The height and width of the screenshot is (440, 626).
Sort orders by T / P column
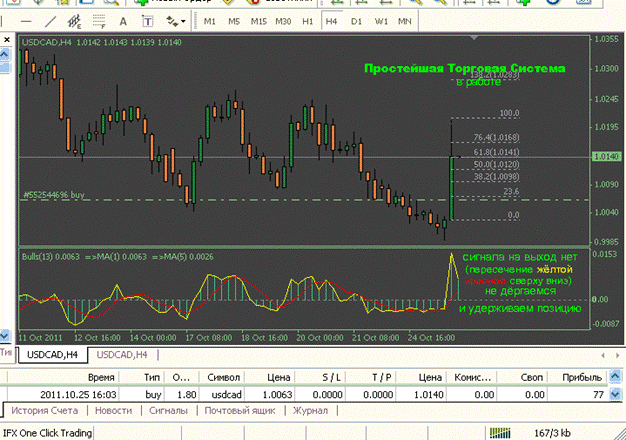[x=371, y=377]
